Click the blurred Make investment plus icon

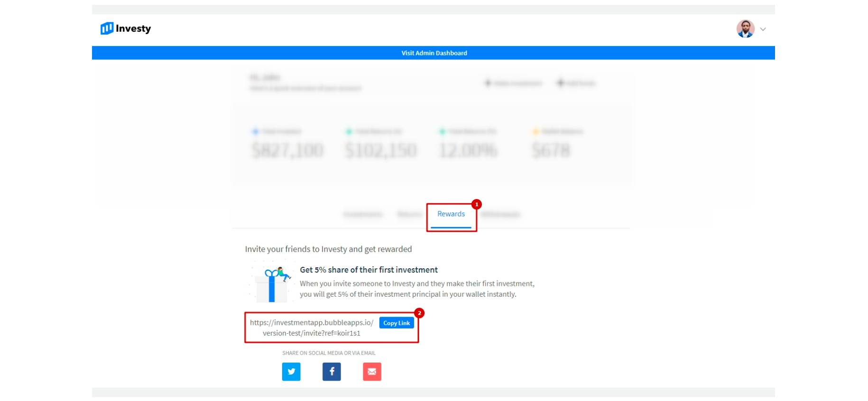(x=488, y=83)
